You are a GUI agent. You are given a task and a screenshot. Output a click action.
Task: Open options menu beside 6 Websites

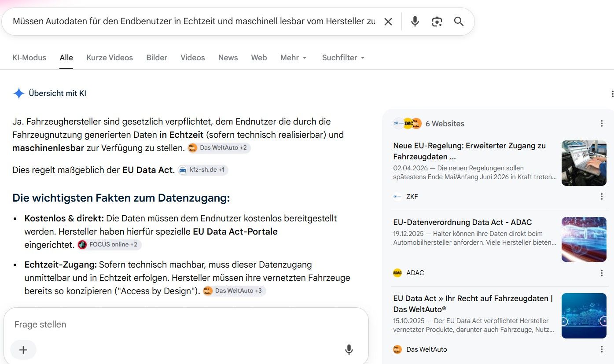(602, 124)
